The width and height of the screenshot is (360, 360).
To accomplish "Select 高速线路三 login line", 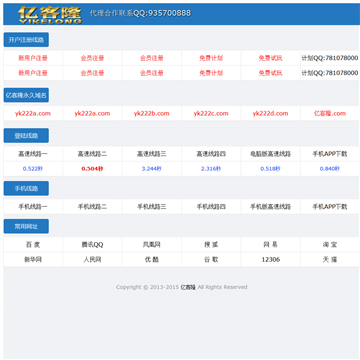I will (152, 154).
